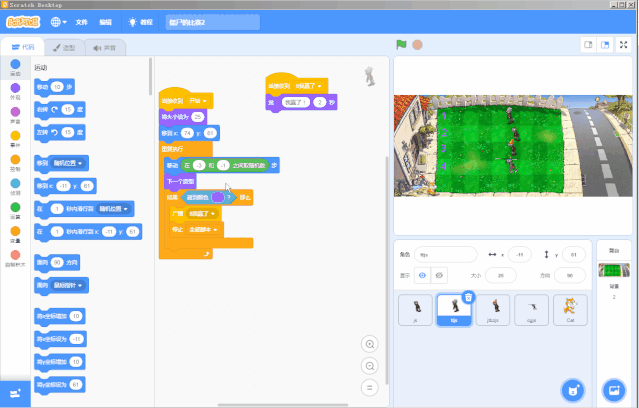Open the 随机位置 dropdown in the 移到 palette block
The image size is (639, 408).
[68, 163]
